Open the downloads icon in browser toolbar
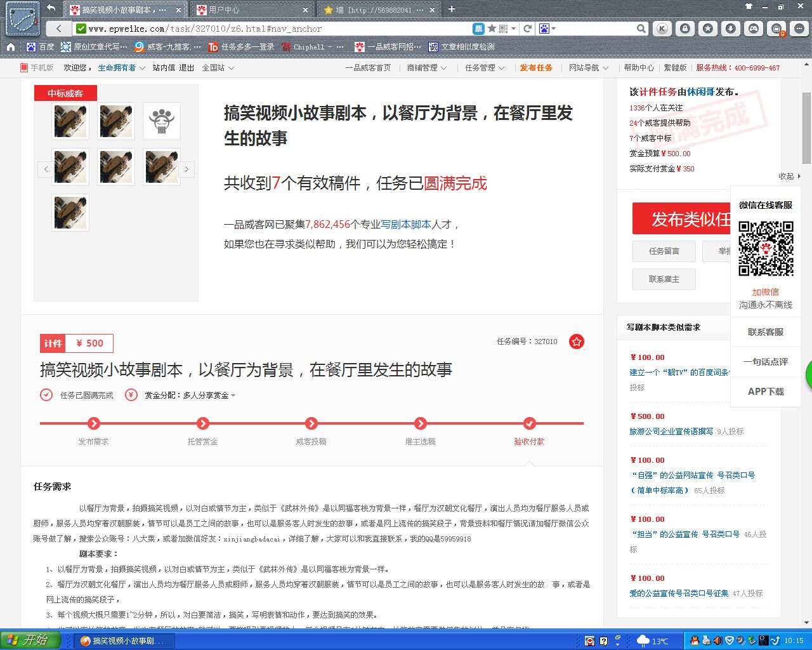812x650 pixels. [x=730, y=29]
